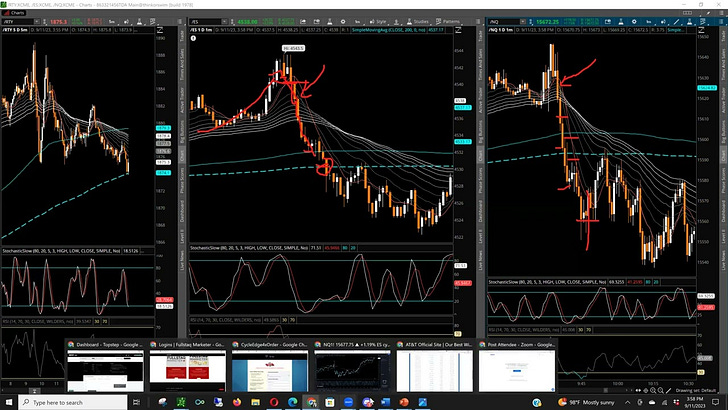Select the line drawing tool on /NQ toolbar
The height and width of the screenshot is (410, 728).
pyautogui.click(x=676, y=21)
